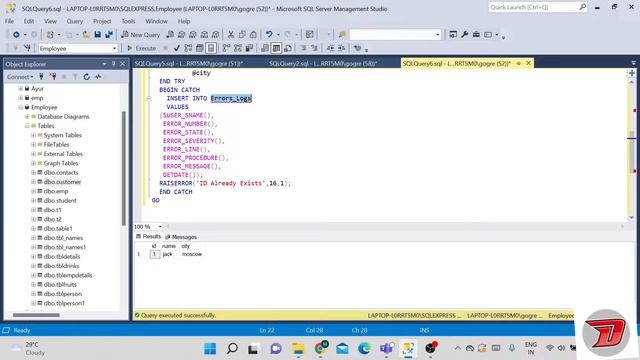640x360 pixels.
Task: Cut the selected text with scissors icon
Action: point(231,35)
